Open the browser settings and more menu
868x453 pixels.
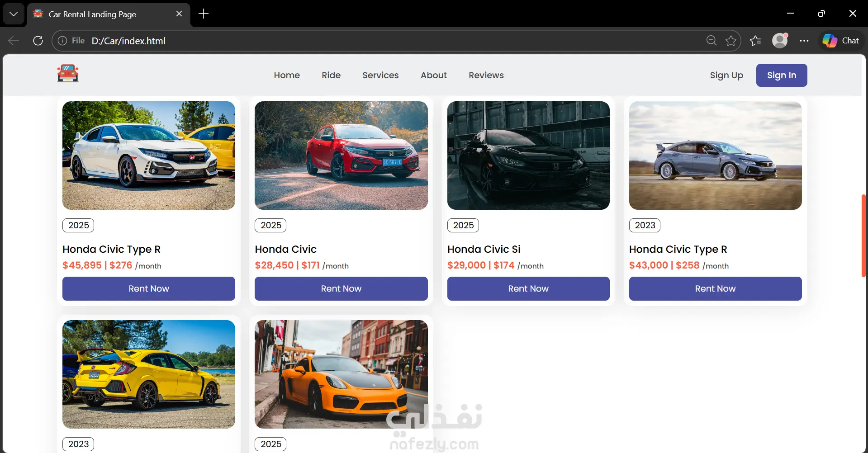click(x=804, y=41)
